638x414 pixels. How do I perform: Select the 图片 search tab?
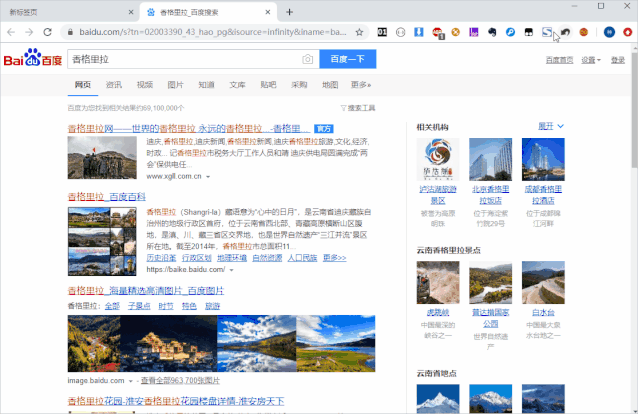[175, 85]
